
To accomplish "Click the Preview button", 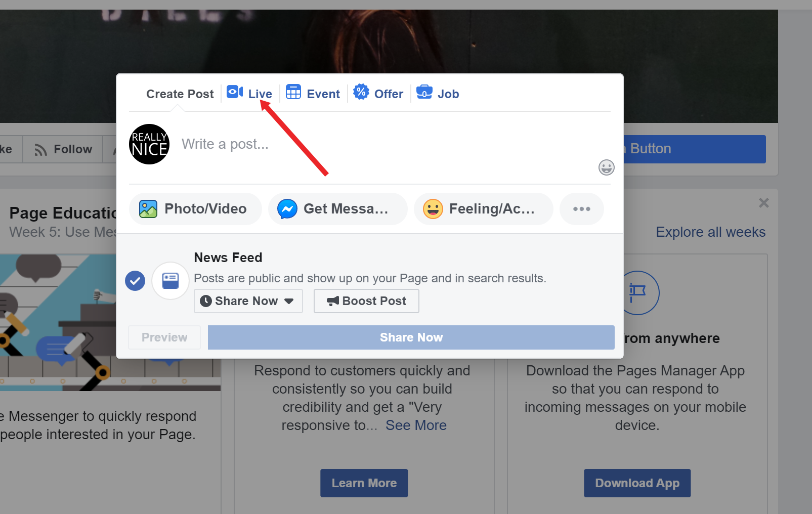I will tap(164, 337).
